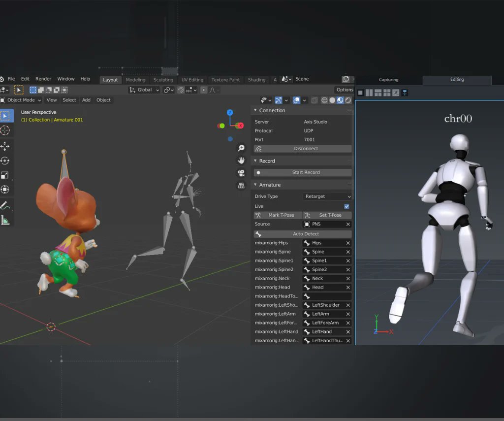Click the new scene copy icon
504x421 pixels.
[x=346, y=79]
